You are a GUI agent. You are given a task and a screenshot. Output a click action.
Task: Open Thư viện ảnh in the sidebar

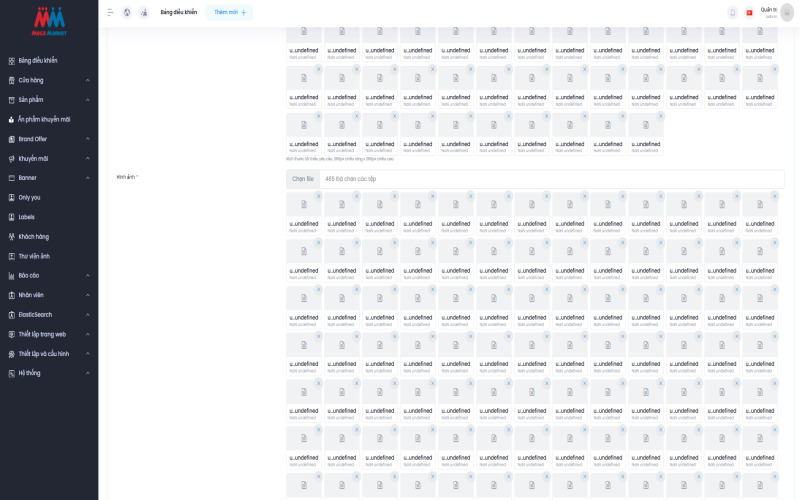(x=34, y=256)
